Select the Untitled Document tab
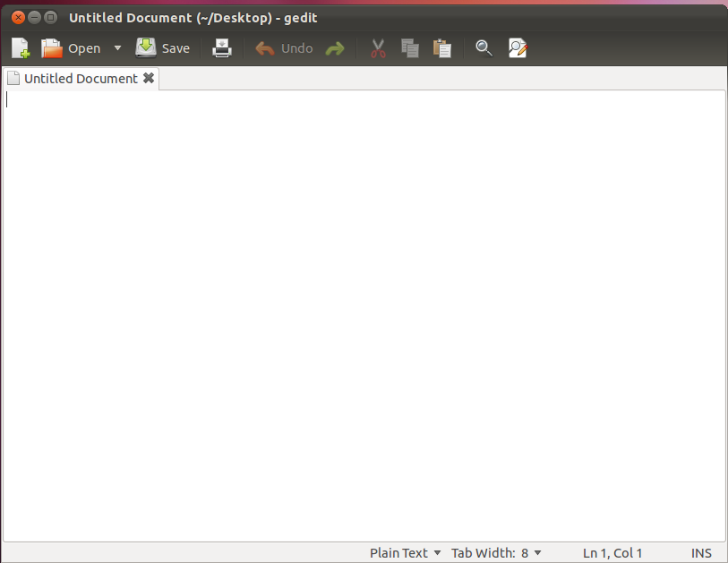This screenshot has width=728, height=563. pyautogui.click(x=81, y=79)
